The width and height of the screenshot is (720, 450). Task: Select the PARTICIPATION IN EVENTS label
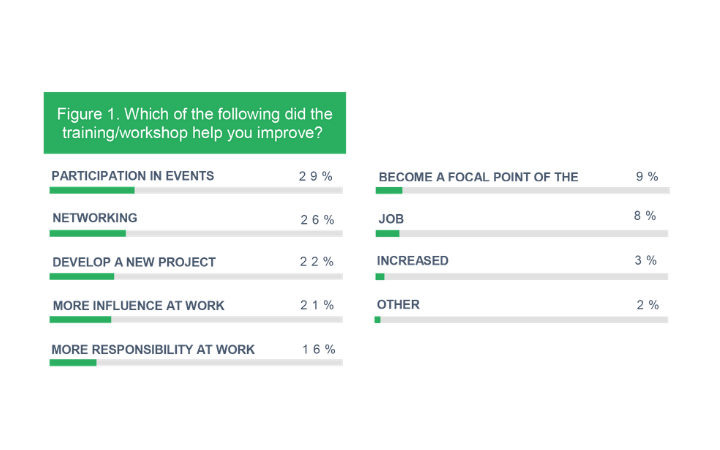click(133, 176)
